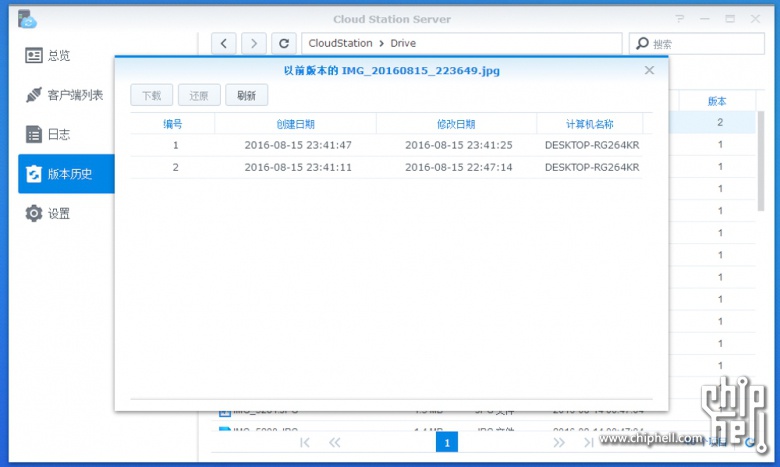
Task: Select version row number 1
Action: [386, 145]
